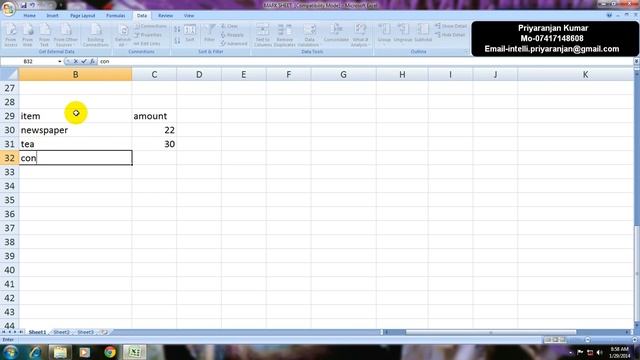
Task: Open Consolidate dialog
Action: point(336,33)
